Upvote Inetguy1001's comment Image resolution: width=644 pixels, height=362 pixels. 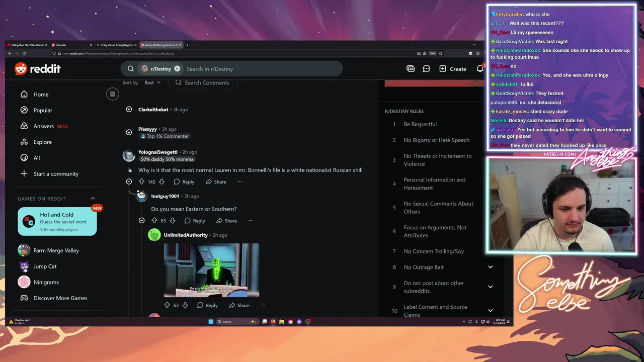tap(154, 221)
